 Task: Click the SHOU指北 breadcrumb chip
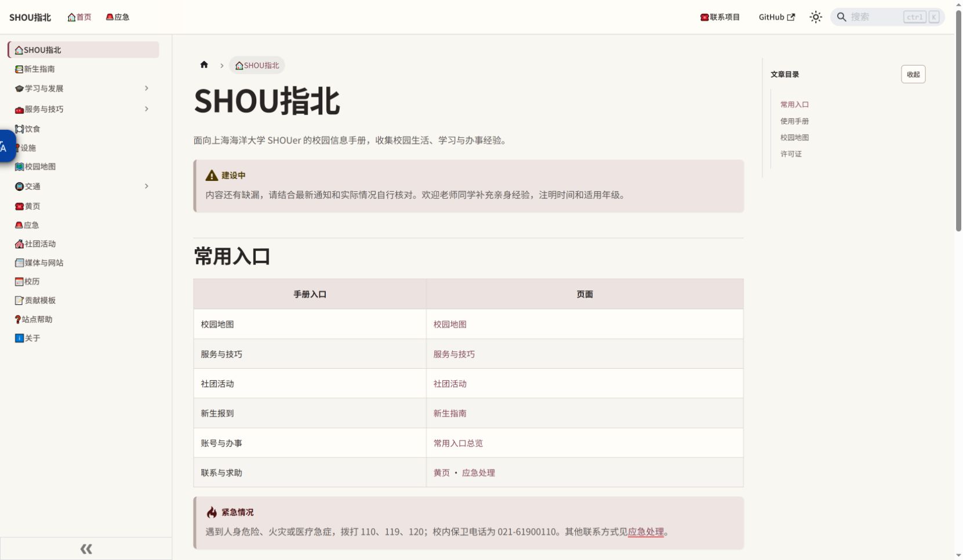257,65
